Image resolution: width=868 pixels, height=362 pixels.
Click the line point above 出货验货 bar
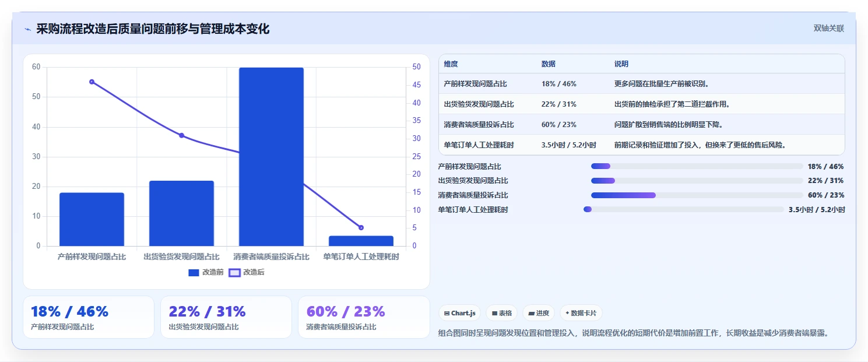click(x=181, y=135)
